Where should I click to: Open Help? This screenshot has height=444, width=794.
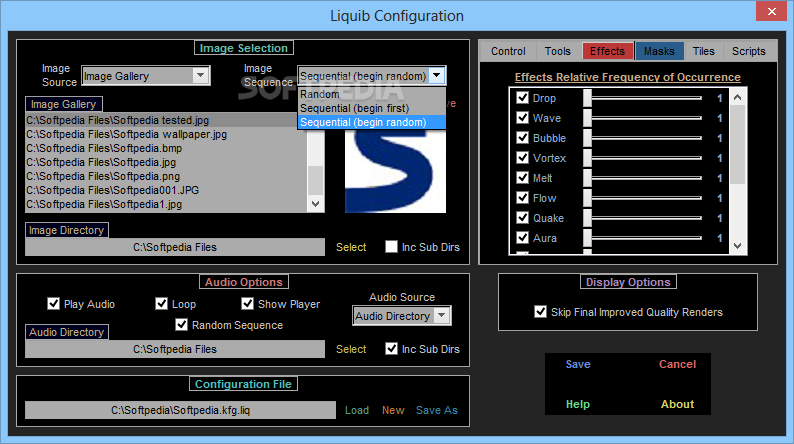coord(578,404)
